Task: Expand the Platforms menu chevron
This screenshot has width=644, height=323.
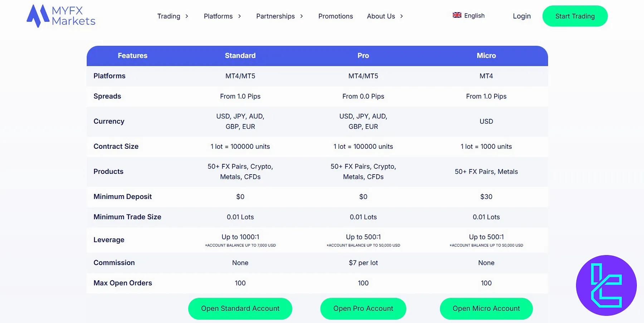Action: coord(239,16)
